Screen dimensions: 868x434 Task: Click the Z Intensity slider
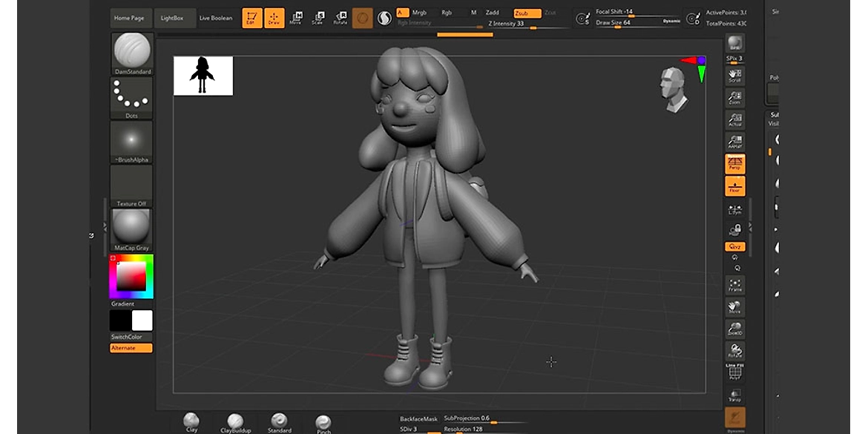pos(527,24)
